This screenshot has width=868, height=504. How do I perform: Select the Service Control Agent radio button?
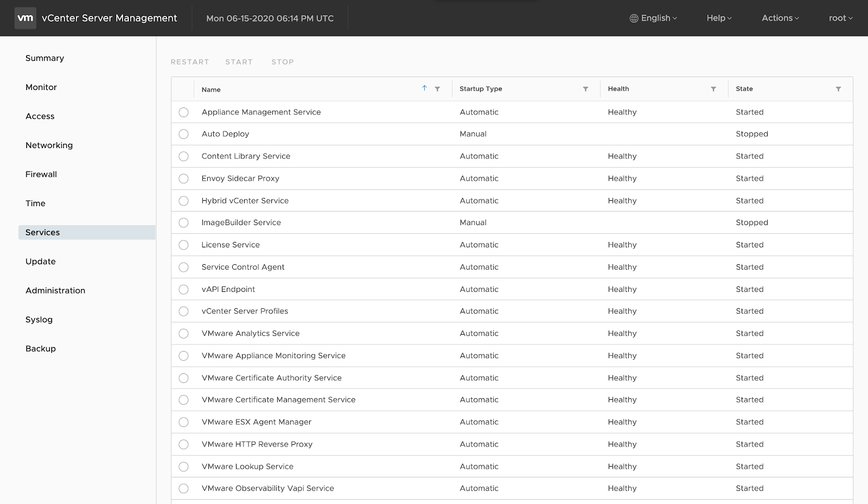[183, 267]
